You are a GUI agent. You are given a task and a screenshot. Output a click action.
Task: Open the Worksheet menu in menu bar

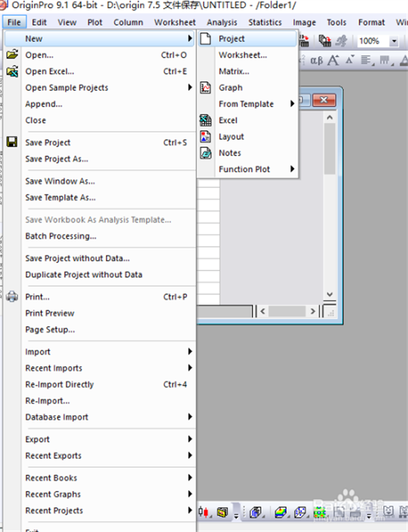click(x=175, y=22)
